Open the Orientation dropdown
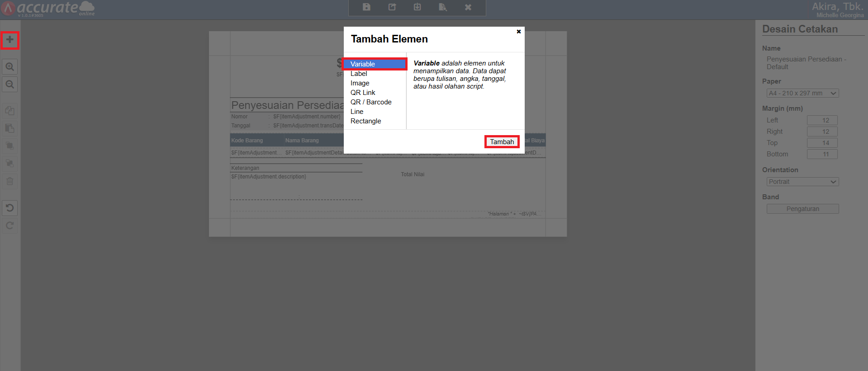Viewport: 868px width, 371px height. click(802, 182)
